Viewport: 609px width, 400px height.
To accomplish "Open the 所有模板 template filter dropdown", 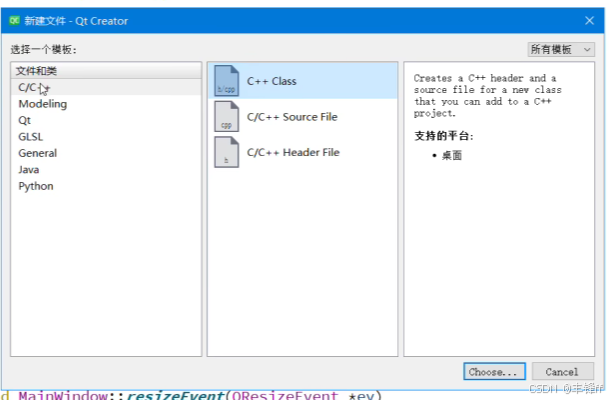I will [x=561, y=49].
